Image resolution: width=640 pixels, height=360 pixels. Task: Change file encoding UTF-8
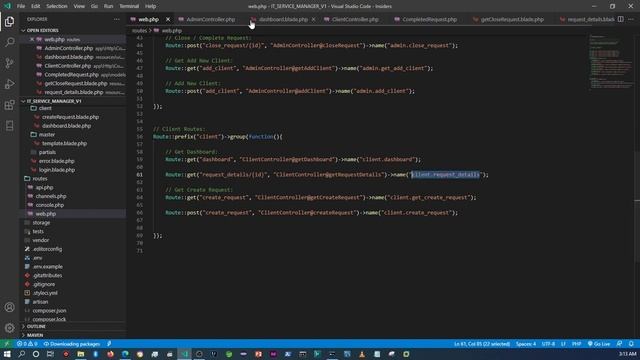(548, 344)
